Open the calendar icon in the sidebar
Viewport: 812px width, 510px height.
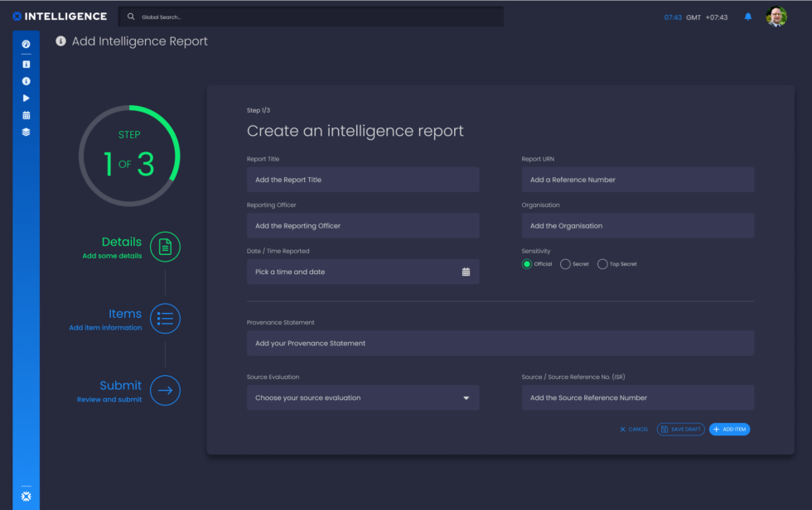pyautogui.click(x=26, y=114)
